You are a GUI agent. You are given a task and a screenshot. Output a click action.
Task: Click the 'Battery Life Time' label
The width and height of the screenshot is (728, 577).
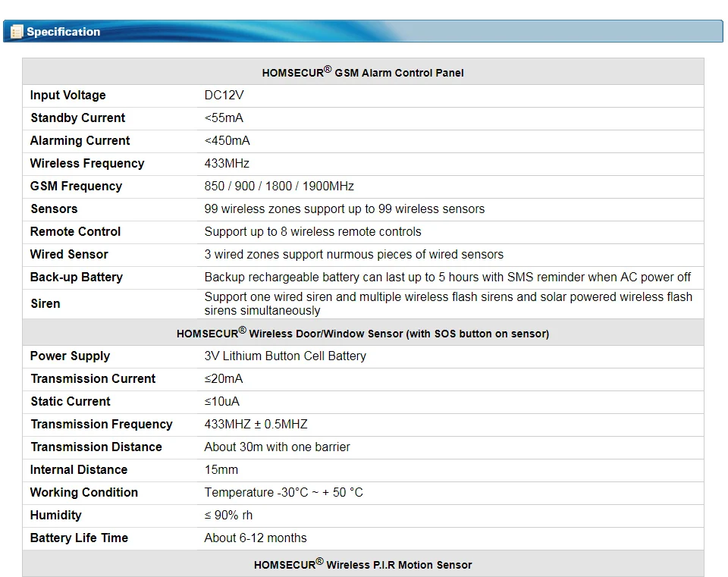pos(79,538)
